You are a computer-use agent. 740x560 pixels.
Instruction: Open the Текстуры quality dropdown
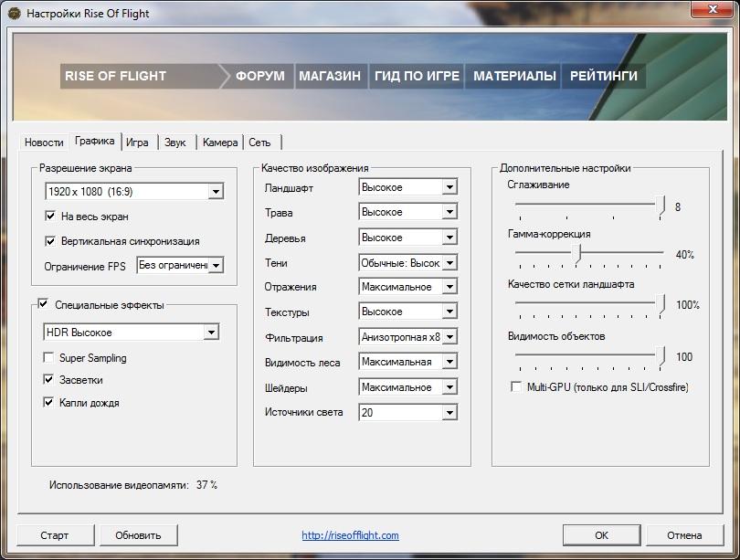[x=407, y=312]
